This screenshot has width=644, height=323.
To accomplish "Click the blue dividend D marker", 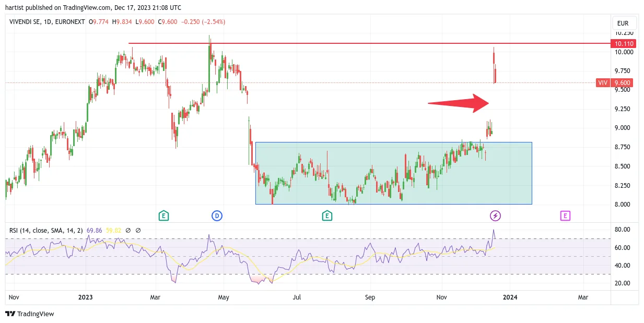I will [x=217, y=216].
